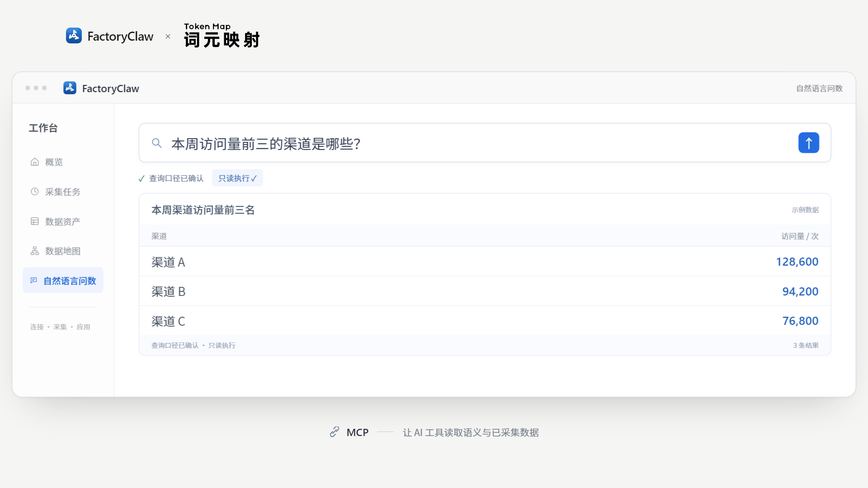Click the value 94,200
Image resolution: width=868 pixels, height=488 pixels.
pyautogui.click(x=800, y=291)
